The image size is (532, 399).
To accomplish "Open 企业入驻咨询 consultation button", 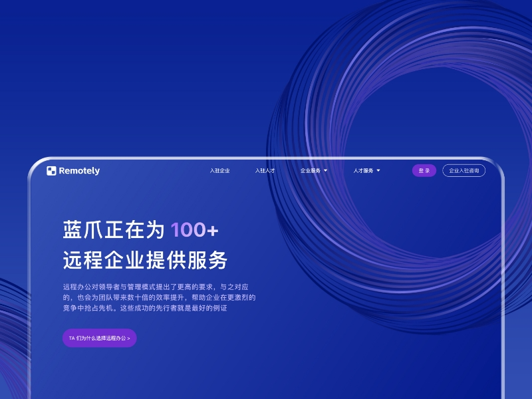I will [465, 170].
